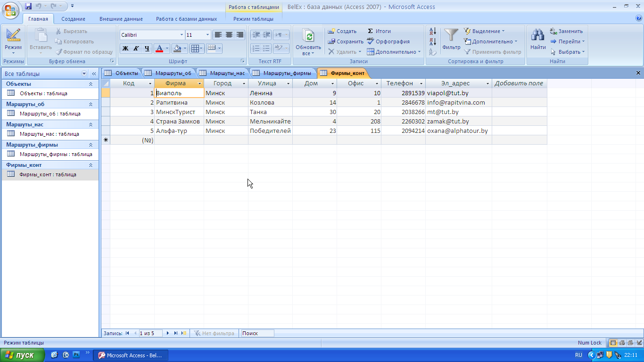Open Дополнительно filter options dropdown
Viewport: 644px width, 362px height.
tap(491, 41)
